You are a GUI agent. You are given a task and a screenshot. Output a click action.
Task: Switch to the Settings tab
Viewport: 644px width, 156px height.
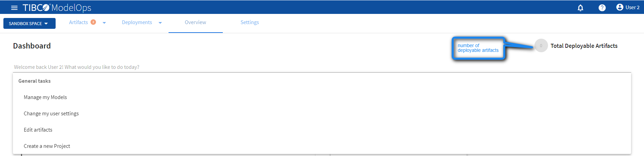tap(250, 22)
